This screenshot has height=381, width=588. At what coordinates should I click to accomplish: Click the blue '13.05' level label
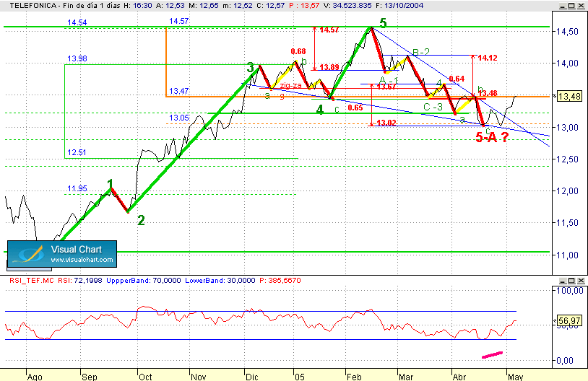point(179,118)
